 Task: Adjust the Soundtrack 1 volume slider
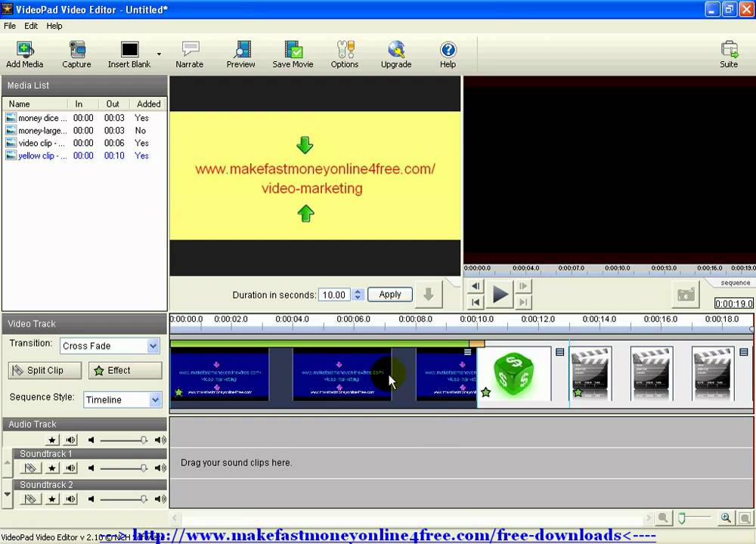click(x=143, y=468)
